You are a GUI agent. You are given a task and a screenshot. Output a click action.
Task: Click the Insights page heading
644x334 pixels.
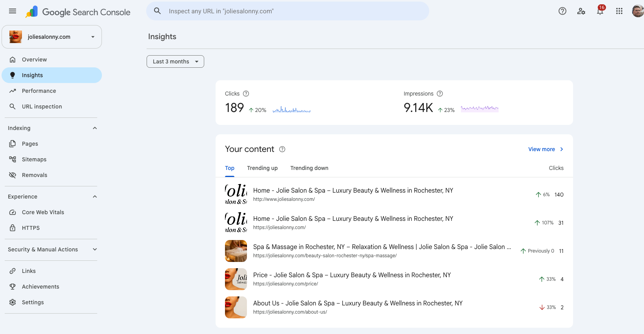(162, 36)
